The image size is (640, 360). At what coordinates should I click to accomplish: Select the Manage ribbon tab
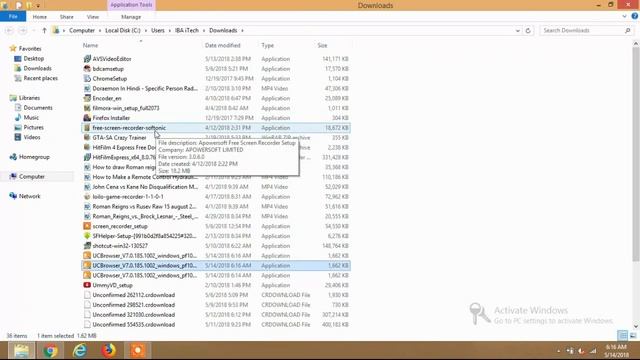coord(131,17)
